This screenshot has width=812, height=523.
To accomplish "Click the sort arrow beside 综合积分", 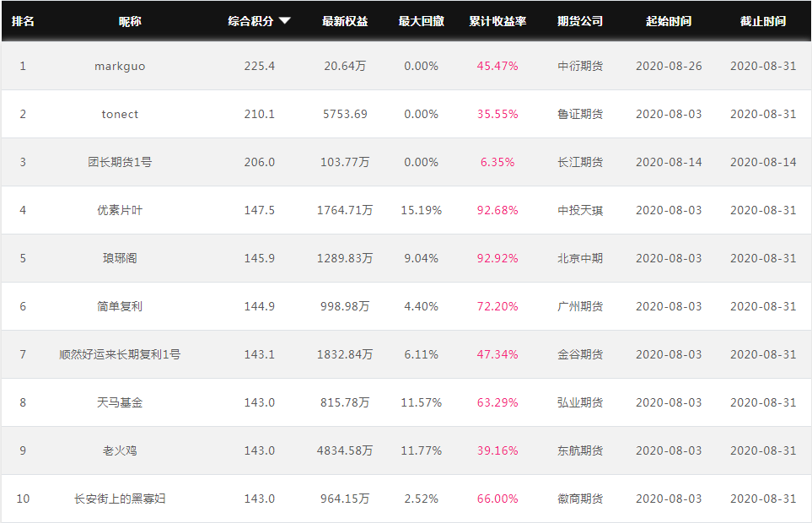I will (x=285, y=21).
